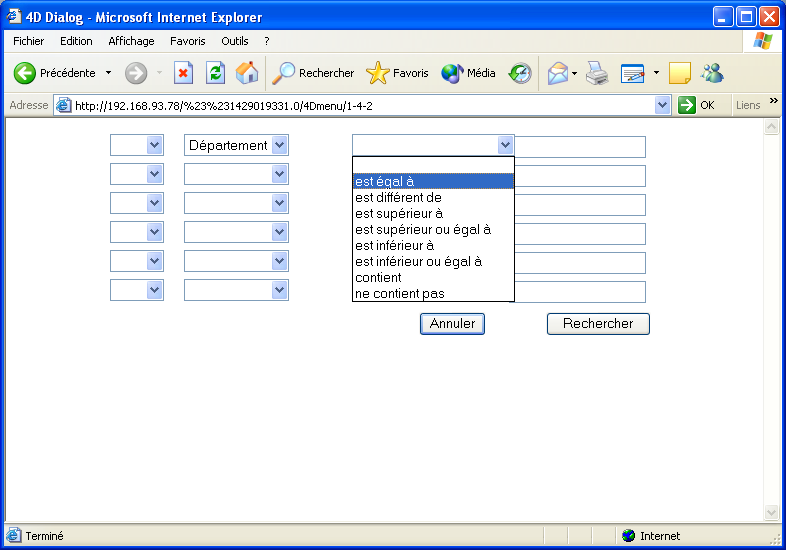Click the Précédente back arrow icon
Image resolution: width=786 pixels, height=550 pixels.
point(25,73)
